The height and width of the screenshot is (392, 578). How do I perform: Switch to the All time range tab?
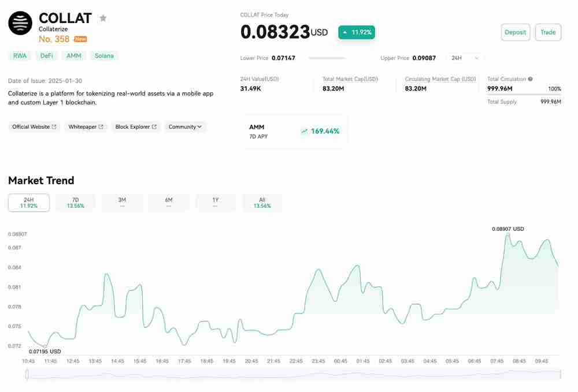point(262,203)
